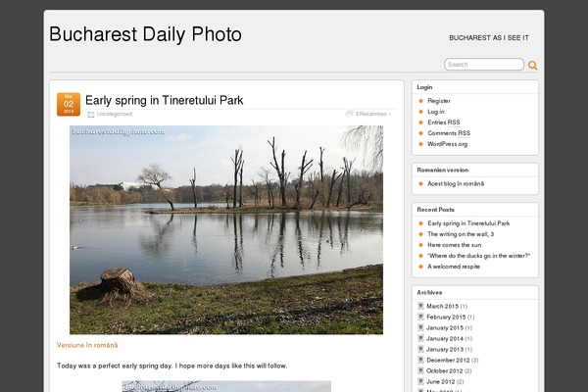Screen dimensions: 588x392
Task: Open the June 2012 archive
Action: coord(441,381)
